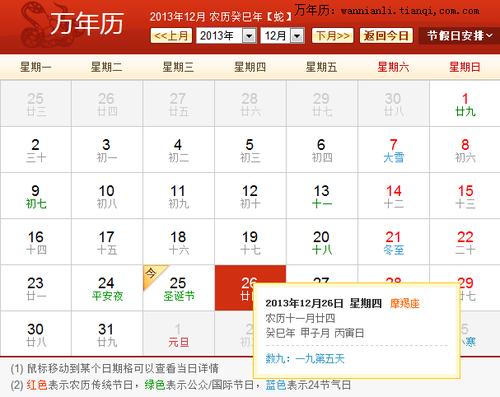
Task: Open the 节假日安排 holiday schedule menu
Action: click(x=459, y=36)
